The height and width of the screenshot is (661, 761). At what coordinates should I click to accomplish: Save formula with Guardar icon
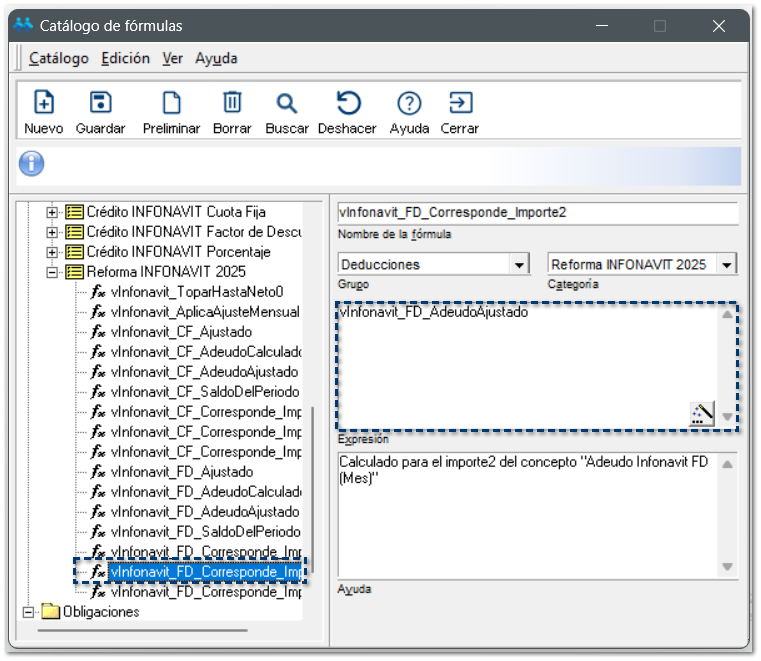100,103
